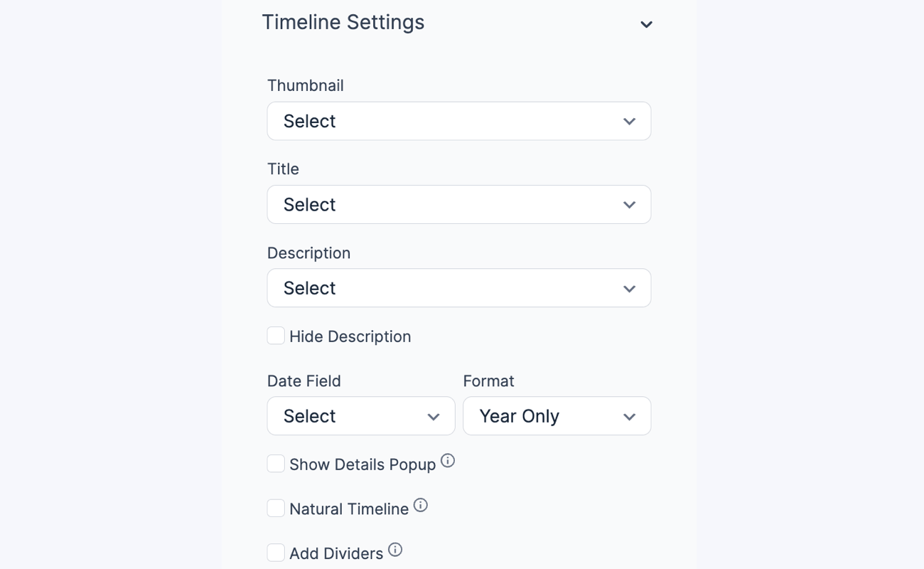Open the Date Field Select dropdown
924x569 pixels.
pos(360,416)
